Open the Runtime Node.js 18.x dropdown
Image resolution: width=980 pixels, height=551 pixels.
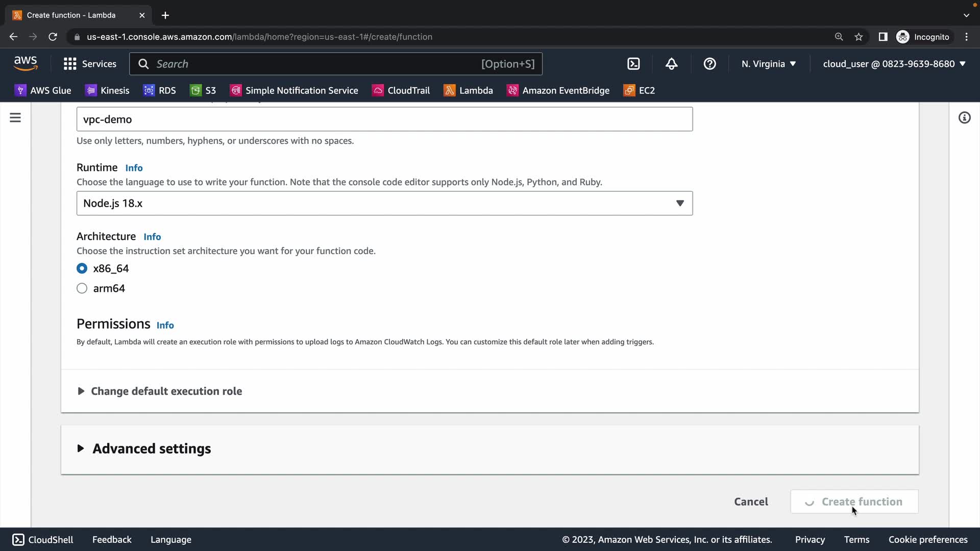point(384,203)
